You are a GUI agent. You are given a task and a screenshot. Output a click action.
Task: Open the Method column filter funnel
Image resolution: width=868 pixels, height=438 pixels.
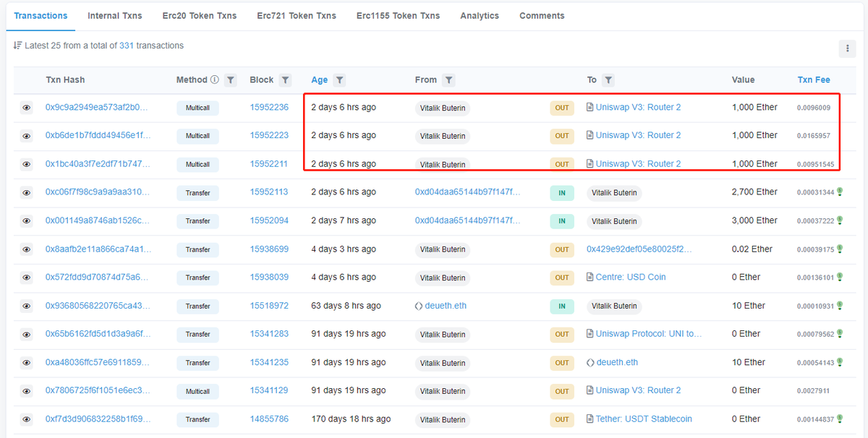(x=231, y=80)
